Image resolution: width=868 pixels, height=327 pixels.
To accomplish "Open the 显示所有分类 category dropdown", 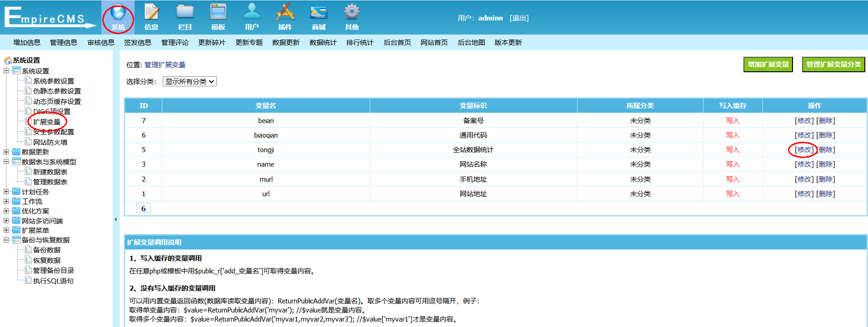I will 190,82.
